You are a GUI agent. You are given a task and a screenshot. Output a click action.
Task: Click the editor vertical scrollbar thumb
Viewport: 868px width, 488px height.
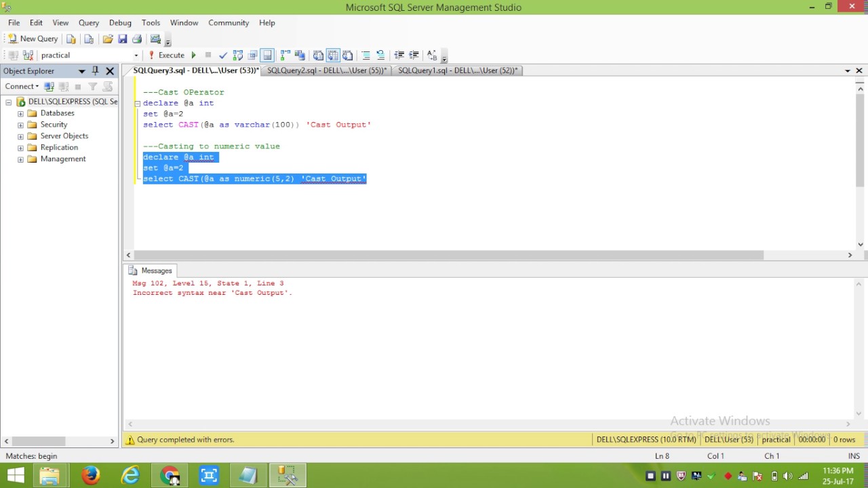pos(861,140)
